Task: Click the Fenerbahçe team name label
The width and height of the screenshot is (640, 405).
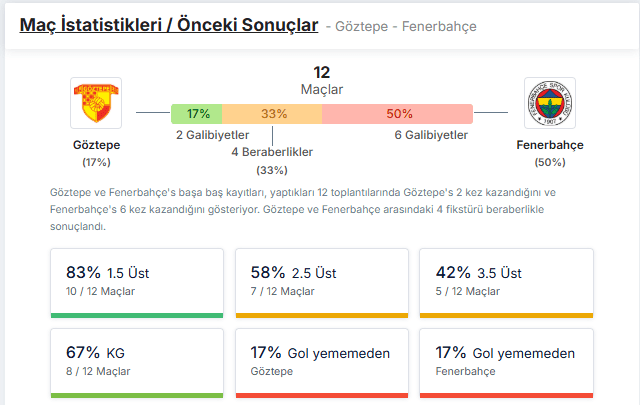Action: pos(550,145)
